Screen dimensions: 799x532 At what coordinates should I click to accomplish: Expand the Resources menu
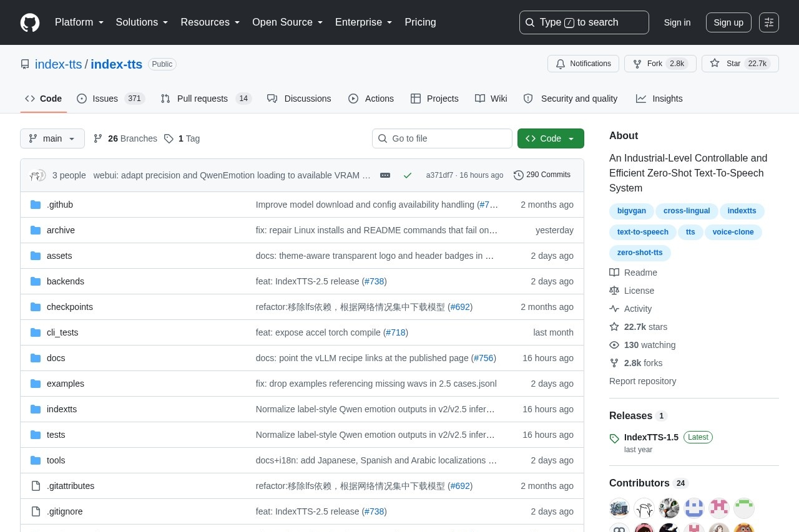click(210, 22)
